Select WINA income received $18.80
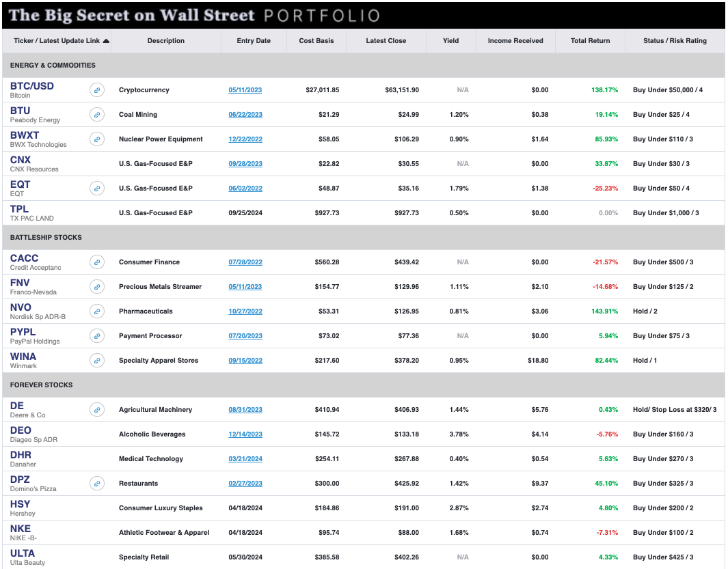728x569 pixels. pos(538,361)
